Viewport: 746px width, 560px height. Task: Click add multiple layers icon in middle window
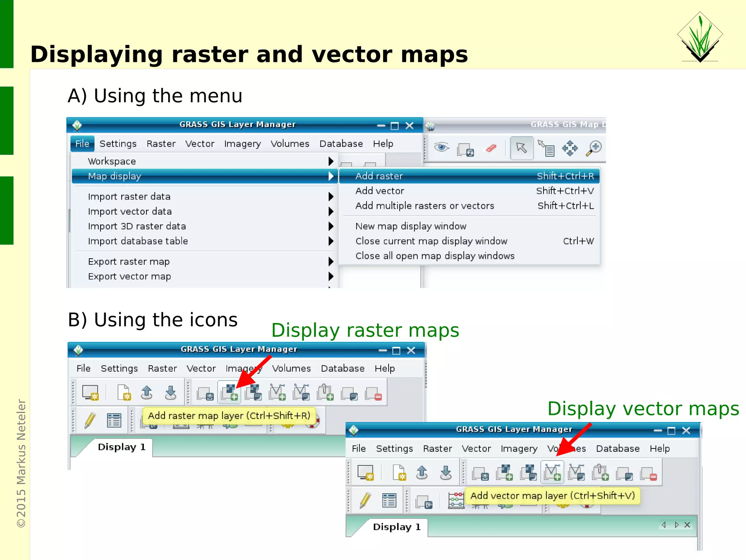tap(205, 393)
